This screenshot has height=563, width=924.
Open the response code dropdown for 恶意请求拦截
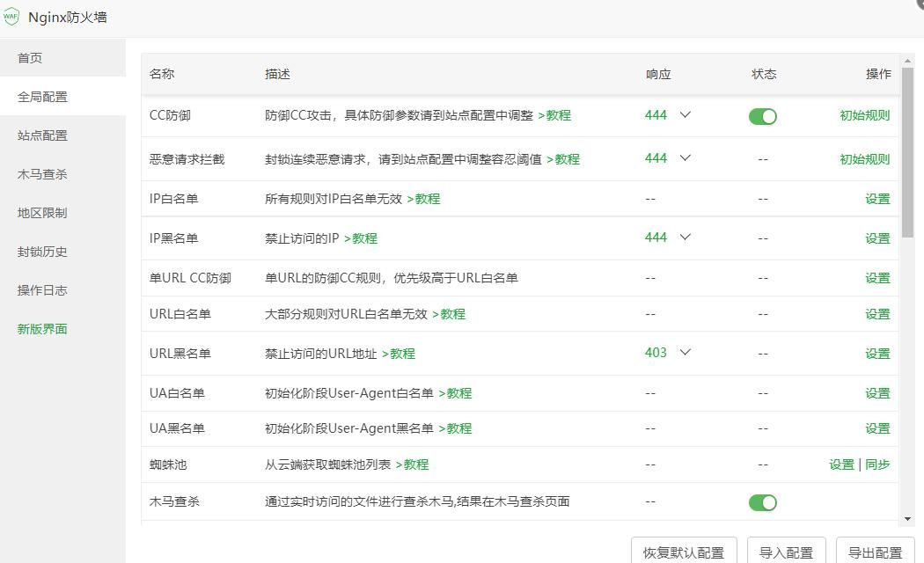[685, 158]
